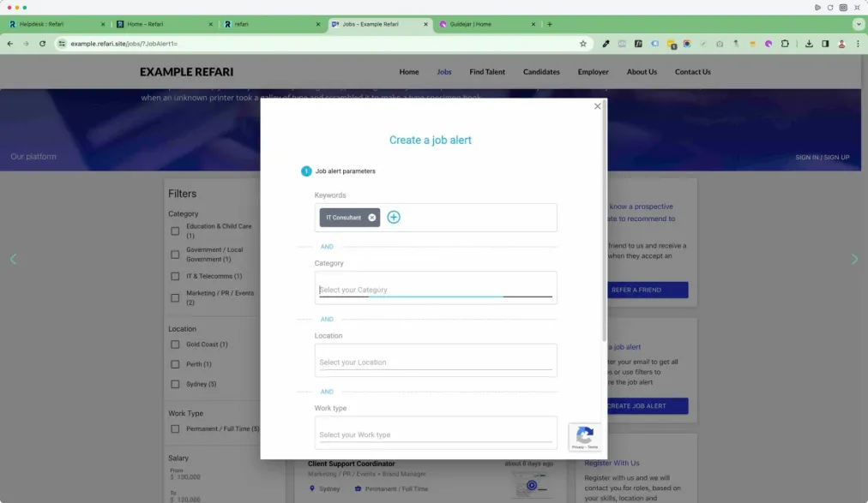The height and width of the screenshot is (503, 868).
Task: Click the eyedropper extension icon
Action: 606,44
